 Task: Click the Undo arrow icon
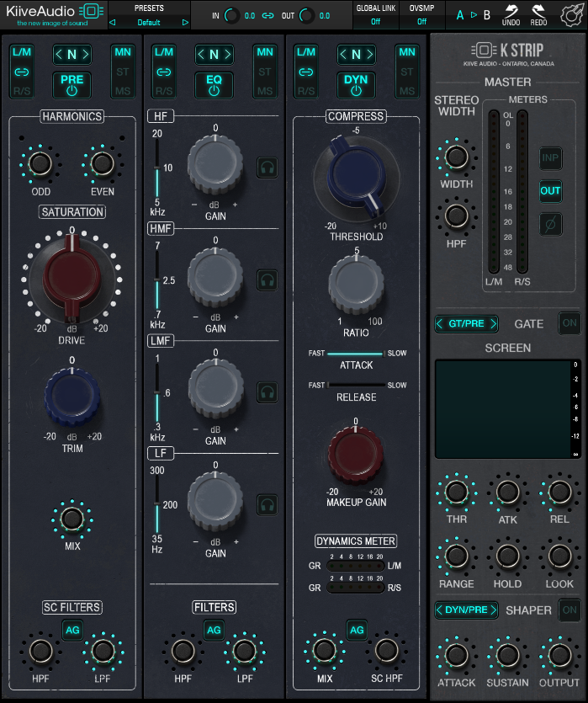511,14
